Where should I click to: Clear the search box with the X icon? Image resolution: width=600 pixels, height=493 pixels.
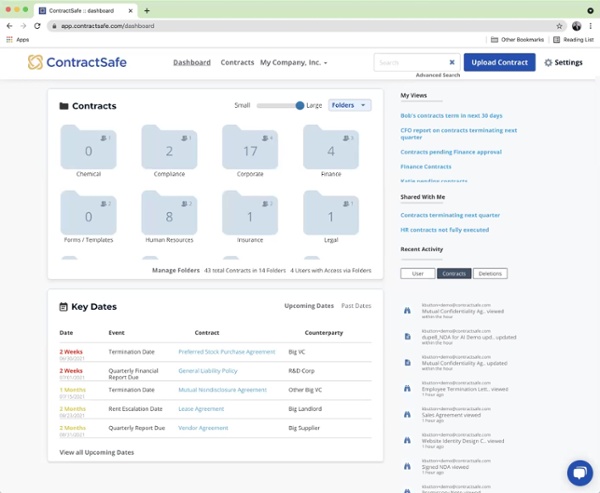click(x=451, y=62)
